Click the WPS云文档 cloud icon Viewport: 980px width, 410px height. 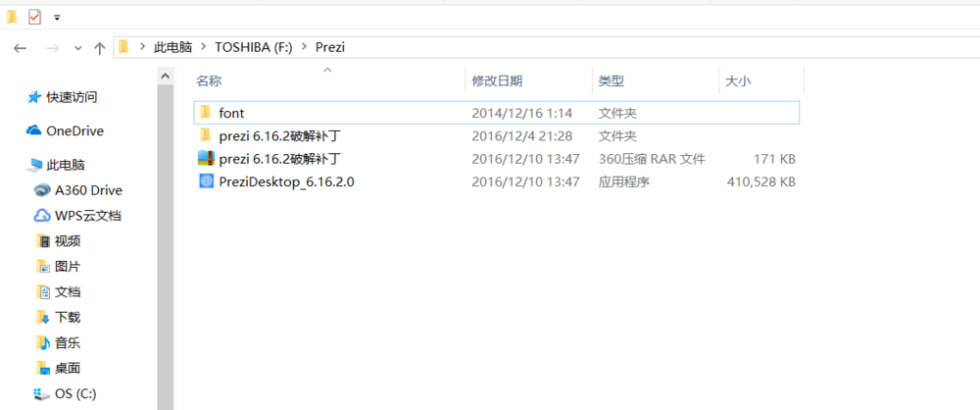[42, 216]
